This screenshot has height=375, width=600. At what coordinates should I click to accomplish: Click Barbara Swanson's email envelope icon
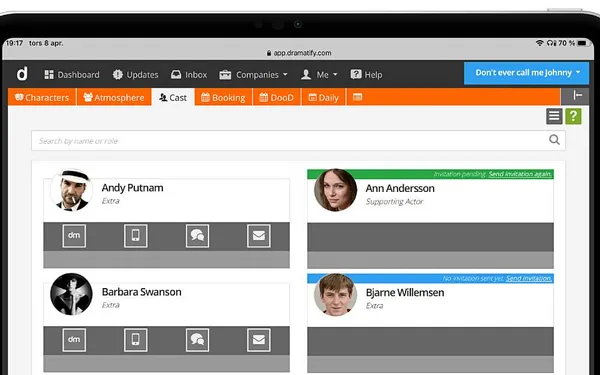click(259, 340)
